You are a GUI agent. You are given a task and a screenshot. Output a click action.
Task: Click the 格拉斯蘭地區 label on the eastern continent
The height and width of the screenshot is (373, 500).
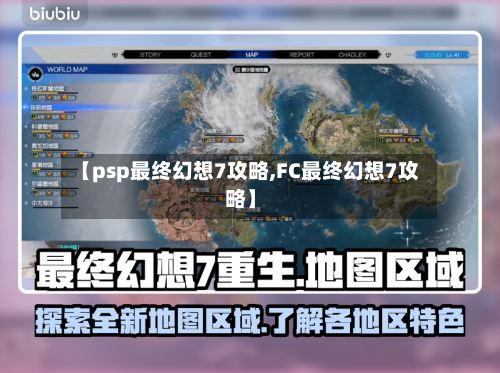click(x=393, y=131)
